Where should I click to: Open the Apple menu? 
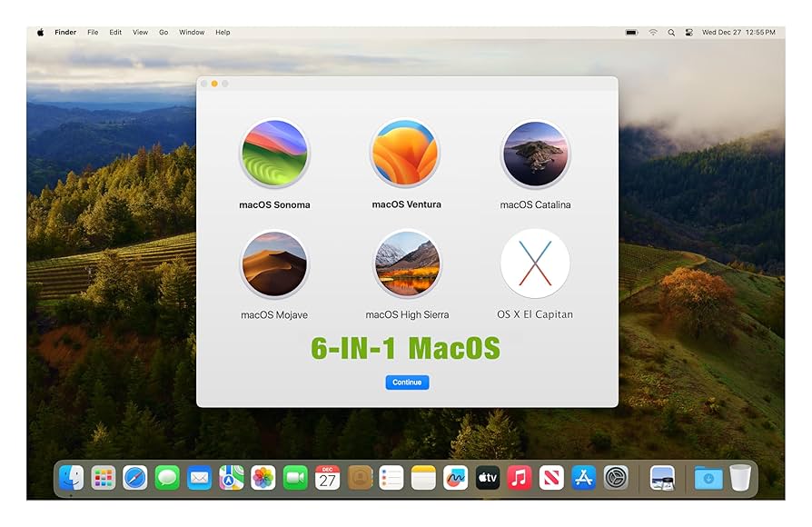pyautogui.click(x=40, y=32)
